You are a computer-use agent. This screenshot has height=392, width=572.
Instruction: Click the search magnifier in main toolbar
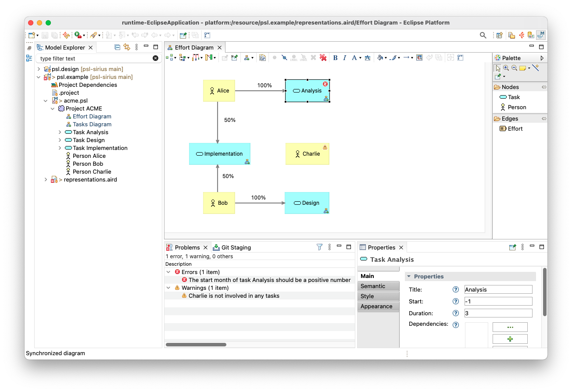coord(483,36)
